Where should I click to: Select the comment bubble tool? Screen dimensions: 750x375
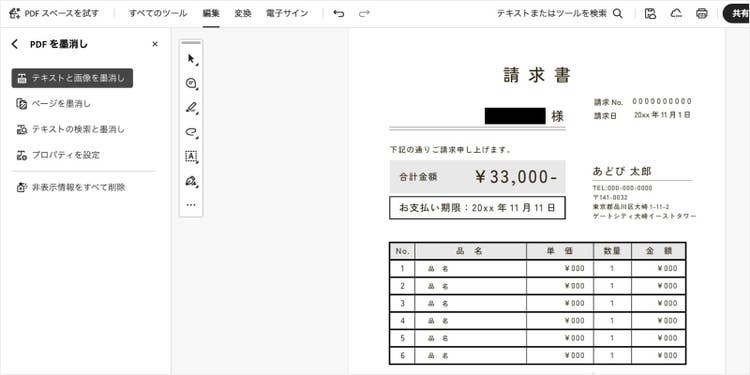[x=191, y=84]
